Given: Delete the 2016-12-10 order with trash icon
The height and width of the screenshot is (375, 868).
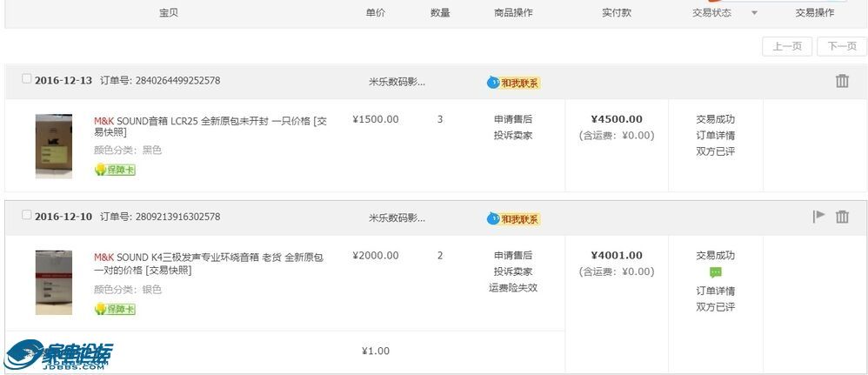Looking at the screenshot, I should click(x=842, y=217).
